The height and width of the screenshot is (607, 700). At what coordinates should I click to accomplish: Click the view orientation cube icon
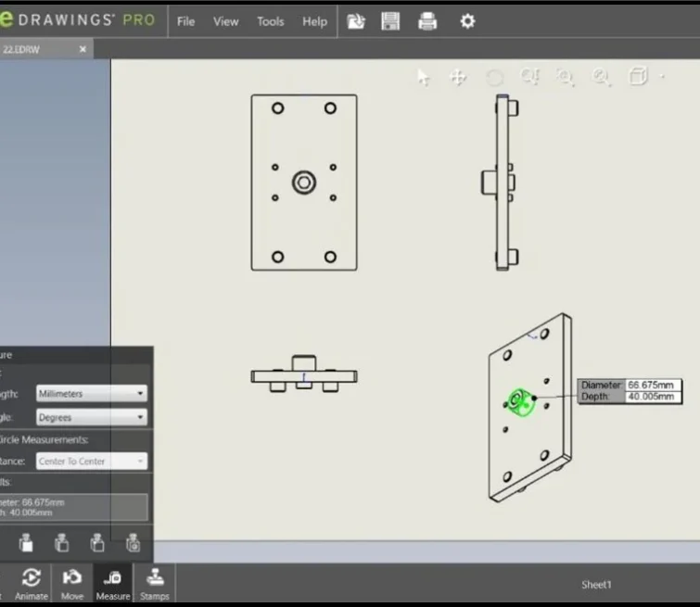click(x=639, y=76)
